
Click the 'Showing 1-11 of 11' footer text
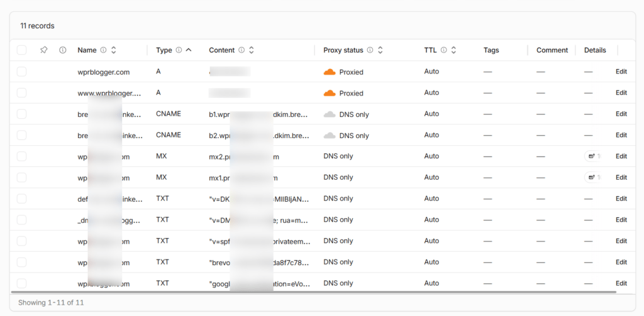point(51,302)
